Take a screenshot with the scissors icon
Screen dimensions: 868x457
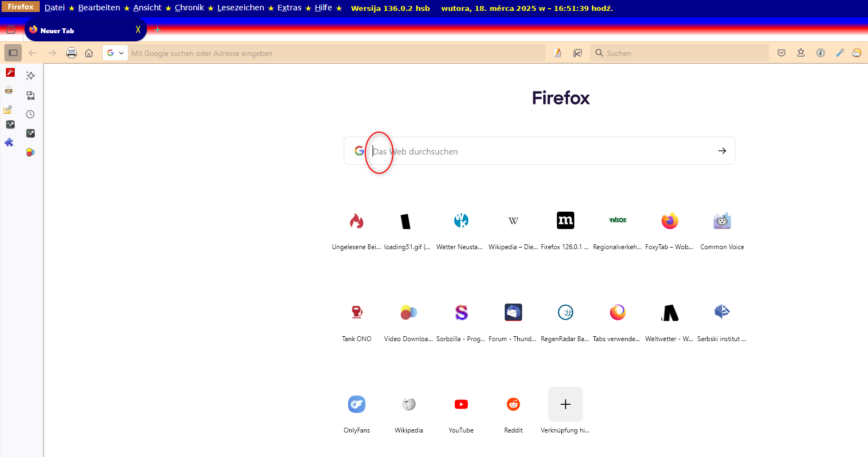coord(578,53)
